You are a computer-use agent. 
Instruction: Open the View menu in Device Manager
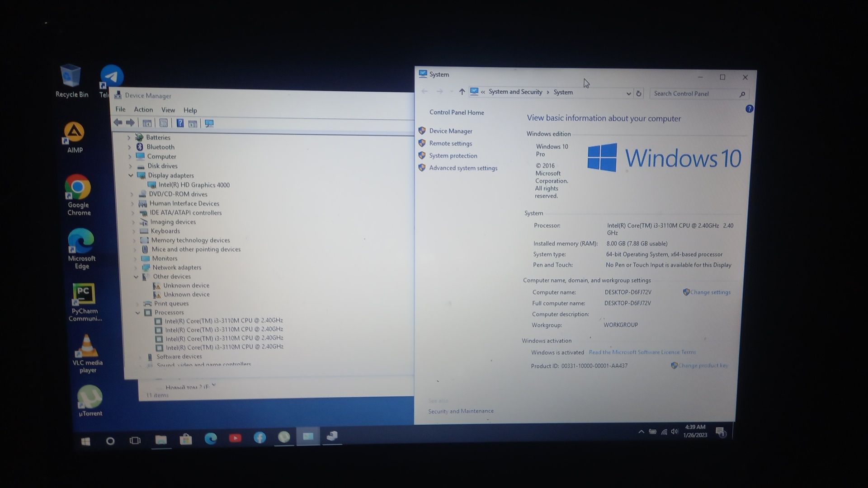point(168,110)
